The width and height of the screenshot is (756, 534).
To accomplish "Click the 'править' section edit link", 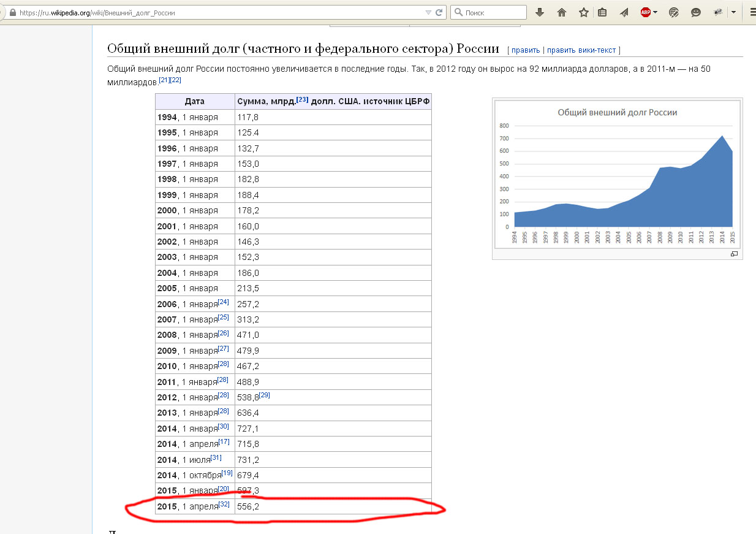I will point(526,50).
